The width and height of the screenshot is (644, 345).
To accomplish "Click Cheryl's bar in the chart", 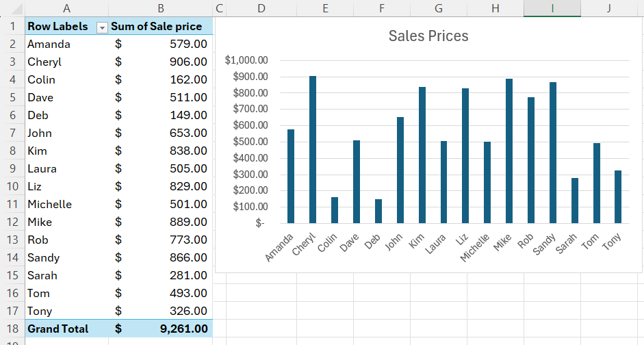I will (313, 151).
